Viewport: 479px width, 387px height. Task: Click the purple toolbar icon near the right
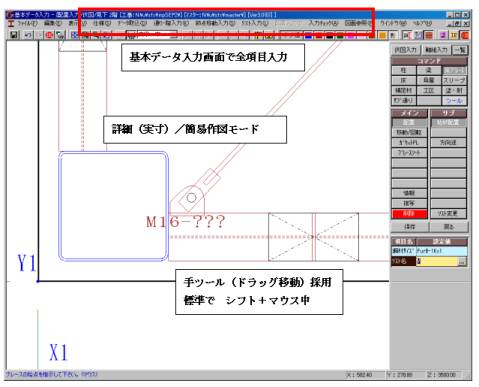[443, 35]
